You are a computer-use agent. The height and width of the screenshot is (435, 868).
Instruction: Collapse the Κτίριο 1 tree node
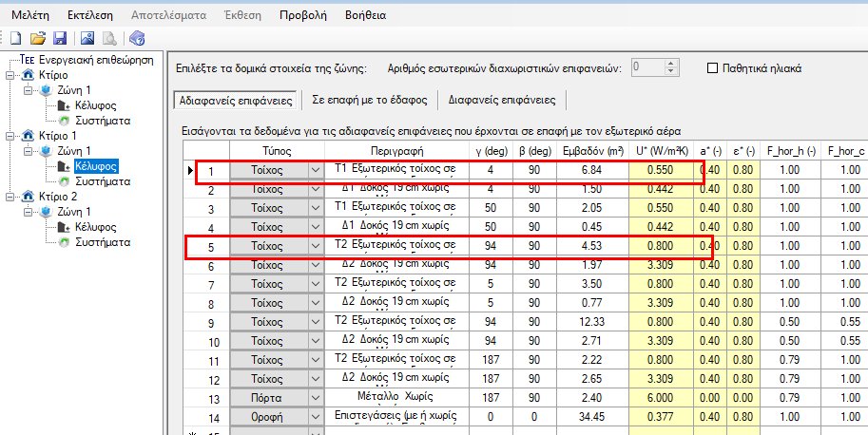(x=10, y=136)
